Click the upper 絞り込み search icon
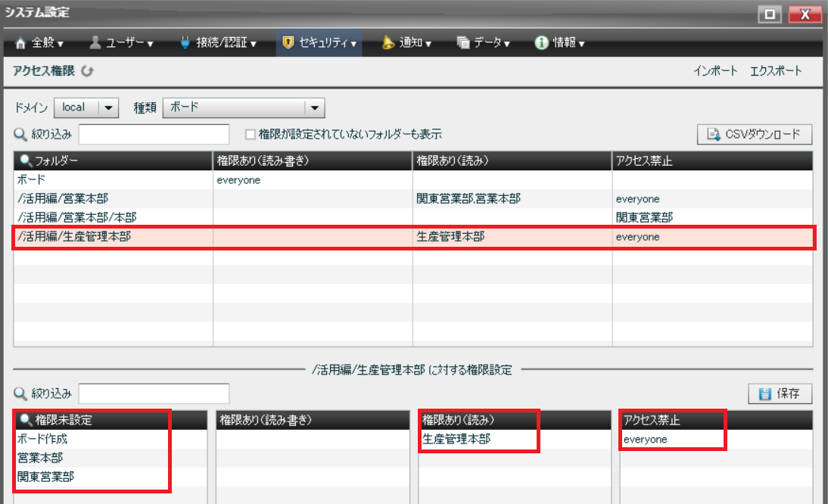828x504 pixels. (20, 135)
